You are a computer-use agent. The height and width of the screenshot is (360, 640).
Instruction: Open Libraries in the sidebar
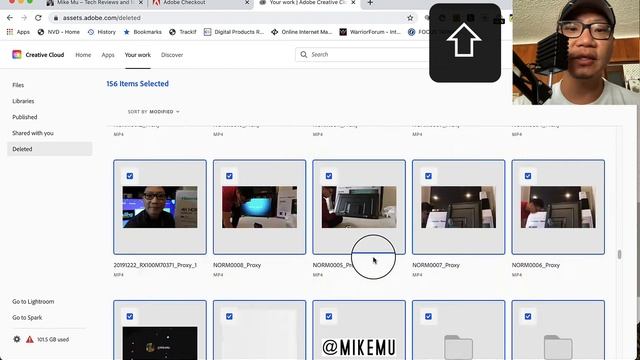tap(23, 101)
